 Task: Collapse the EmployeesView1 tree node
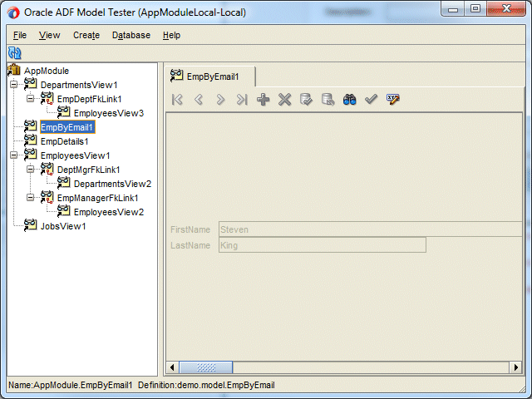tap(13, 155)
